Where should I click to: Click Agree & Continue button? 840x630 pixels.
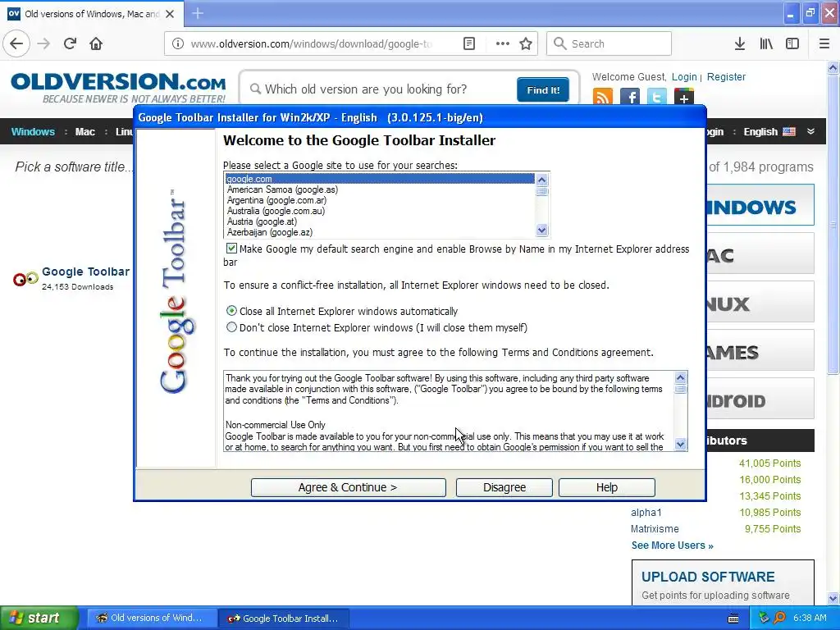[x=348, y=487]
